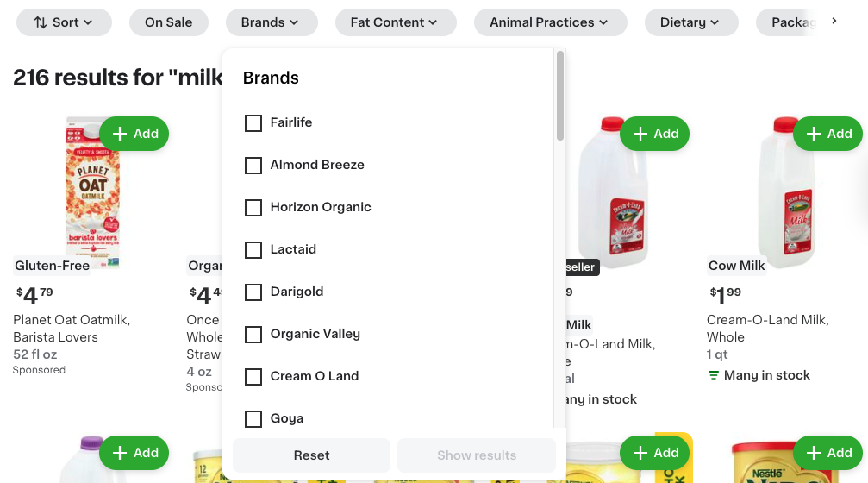Screen dimensions: 868x483
Task: Check the Fairlife brand checkbox
Action: coord(253,123)
